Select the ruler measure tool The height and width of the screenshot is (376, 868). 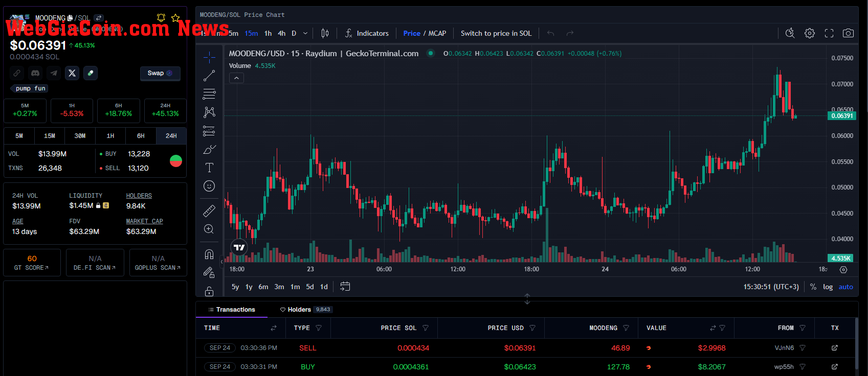pos(209,210)
